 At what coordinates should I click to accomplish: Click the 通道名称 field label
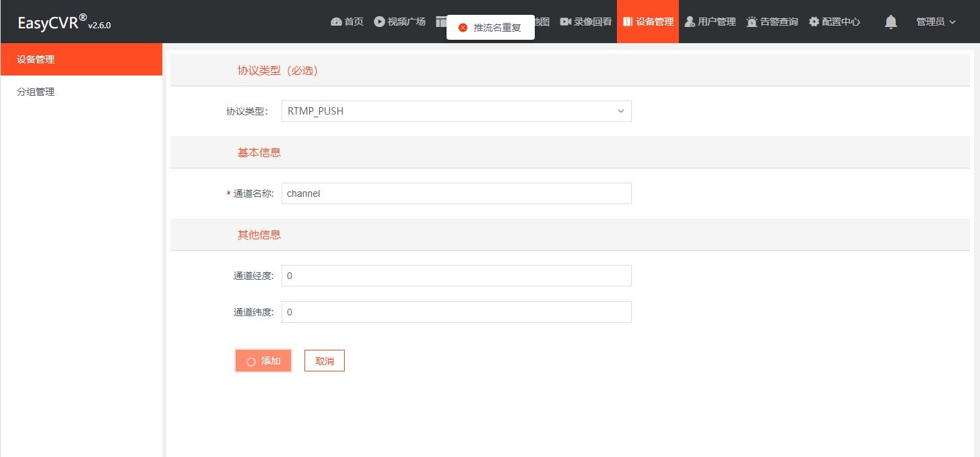tap(253, 193)
